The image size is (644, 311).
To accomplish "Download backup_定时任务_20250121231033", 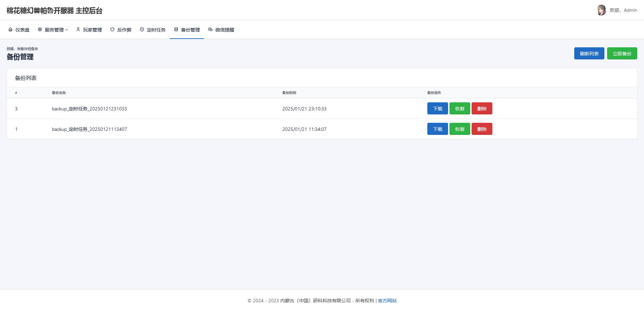I will pos(437,108).
